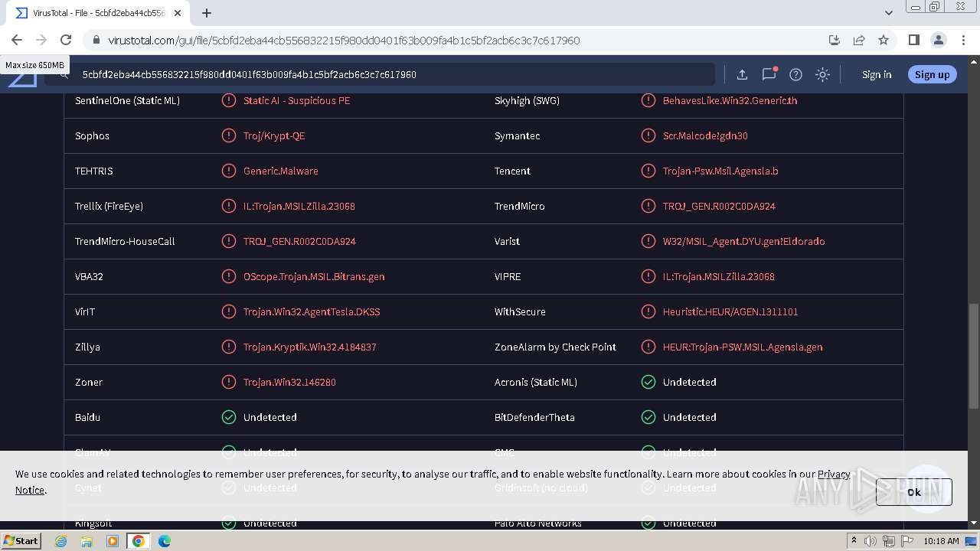This screenshot has height=551, width=980.
Task: Toggle the light/dark theme icon
Action: pos(822,74)
